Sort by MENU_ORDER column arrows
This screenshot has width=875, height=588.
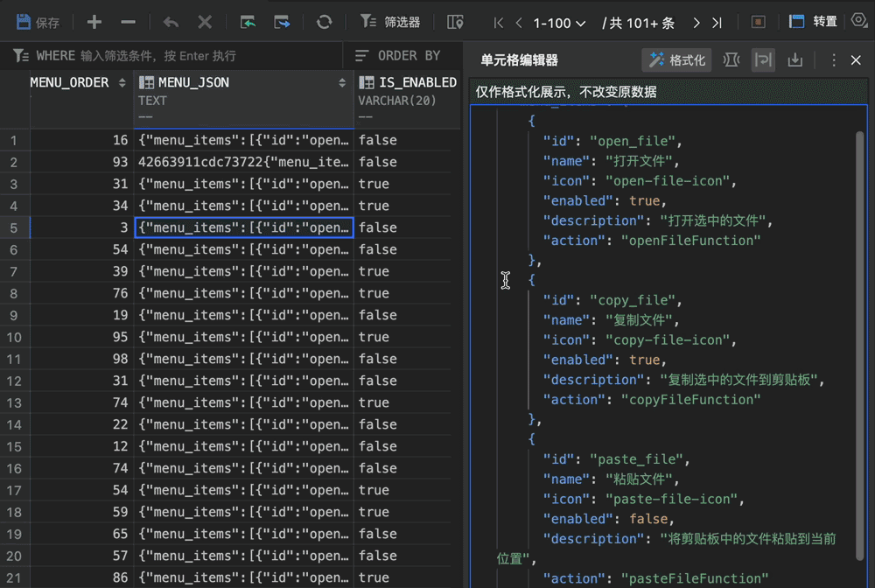point(122,82)
